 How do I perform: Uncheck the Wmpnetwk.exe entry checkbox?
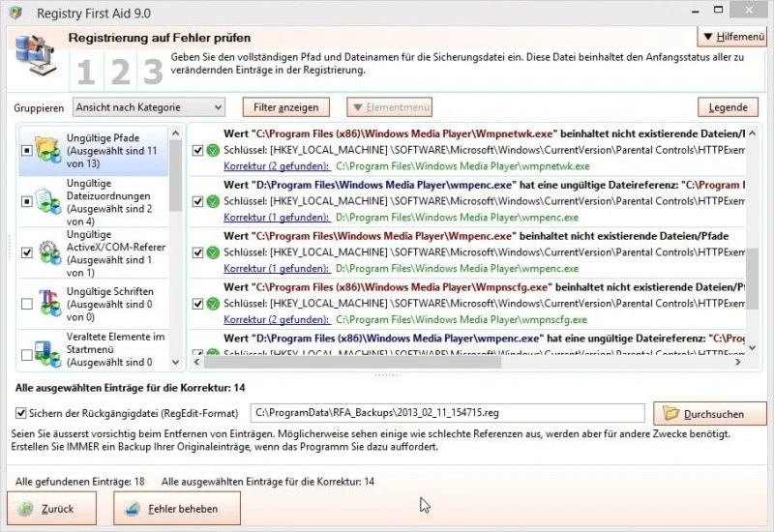pyautogui.click(x=197, y=150)
